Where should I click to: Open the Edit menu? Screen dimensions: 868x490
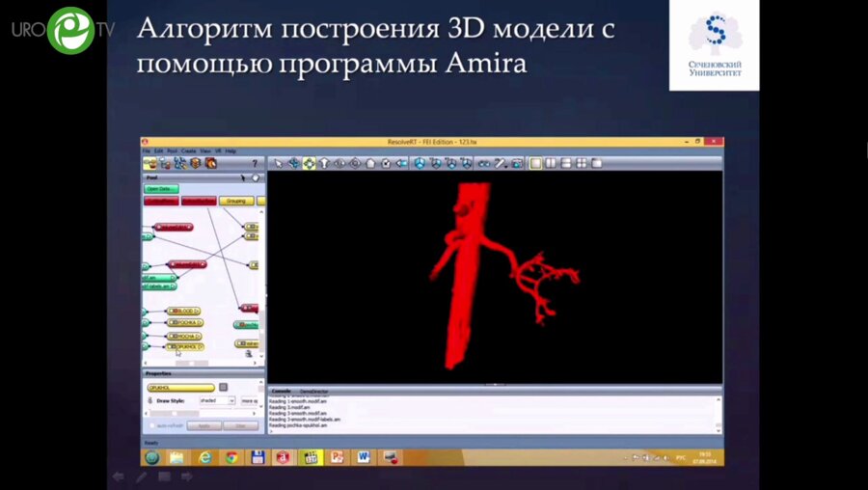coord(159,150)
